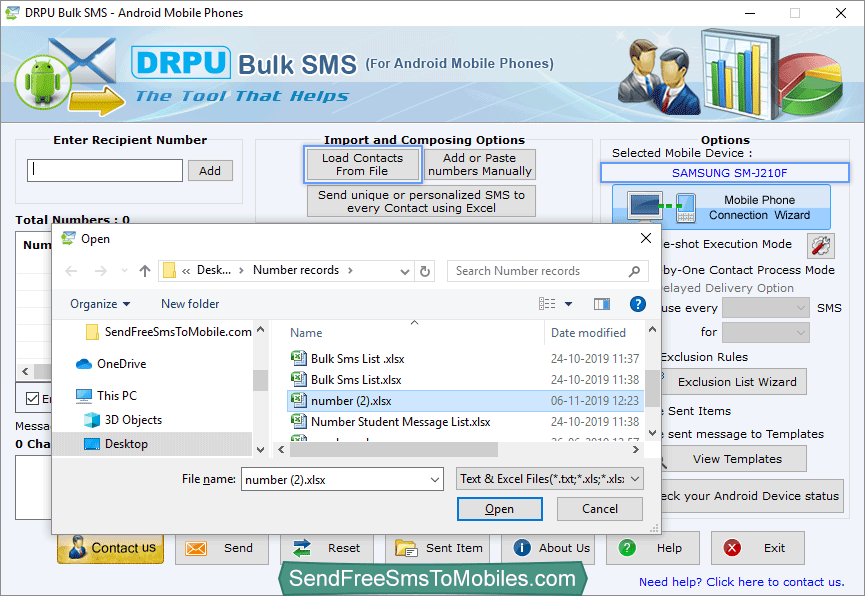Refresh the Number records folder listing

coord(425,271)
